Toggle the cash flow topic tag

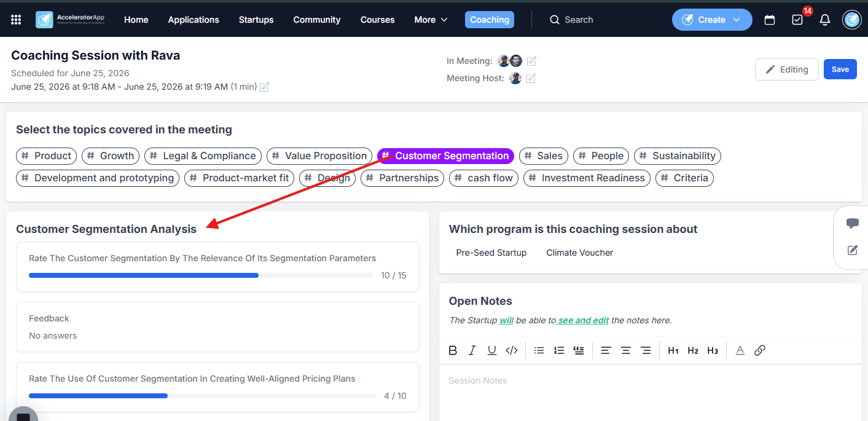[484, 178]
